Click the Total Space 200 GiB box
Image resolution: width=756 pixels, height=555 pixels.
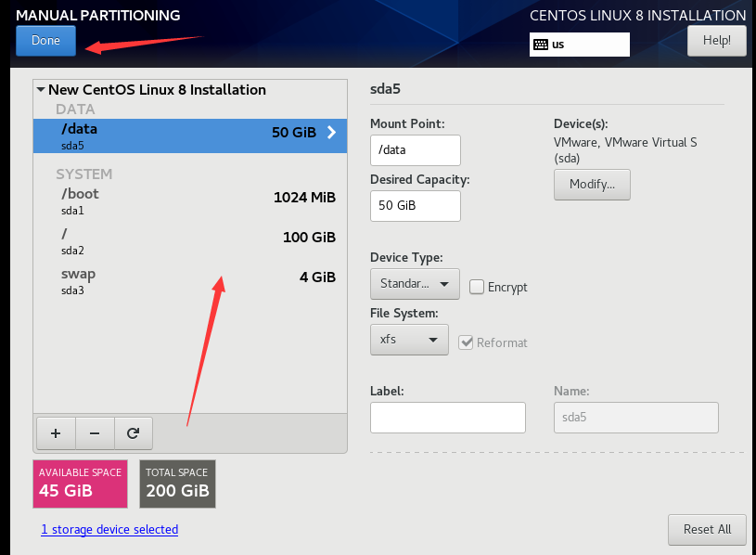(177, 484)
